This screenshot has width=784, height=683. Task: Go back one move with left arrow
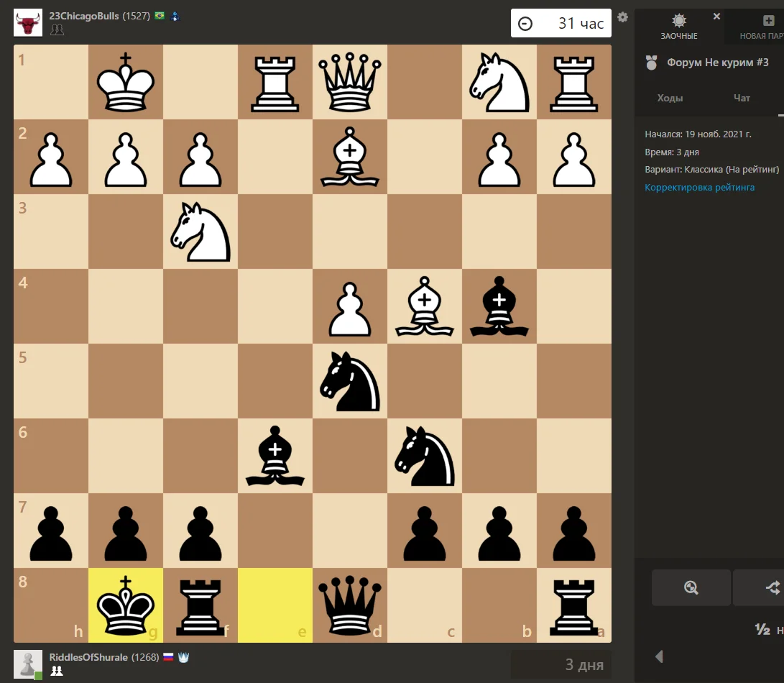click(659, 656)
